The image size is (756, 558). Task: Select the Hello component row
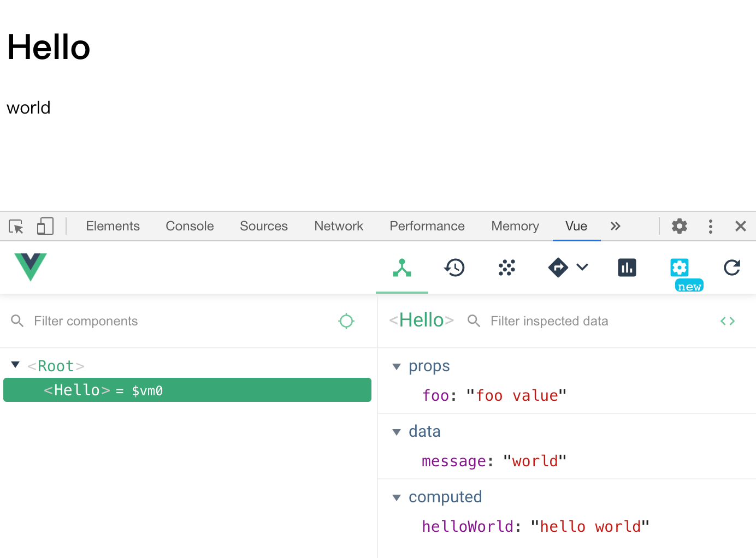pyautogui.click(x=187, y=390)
